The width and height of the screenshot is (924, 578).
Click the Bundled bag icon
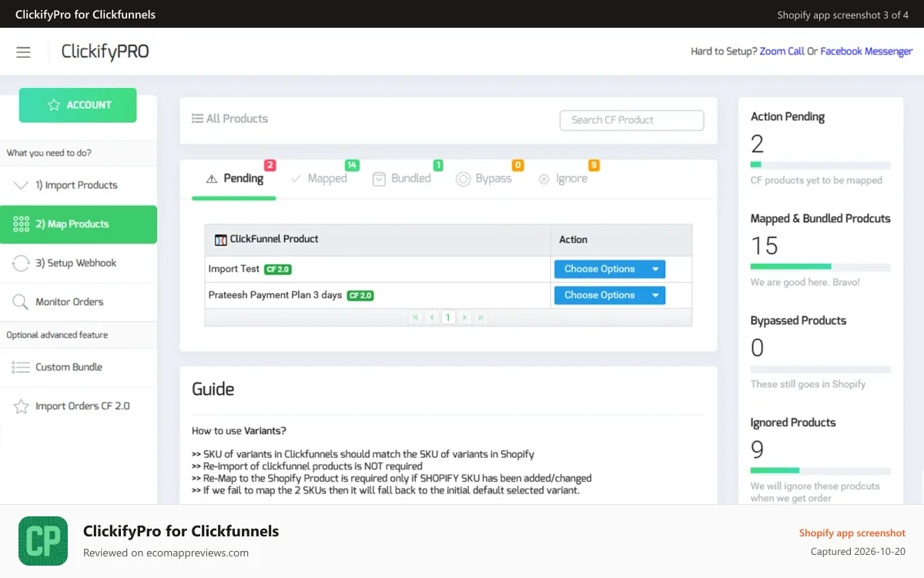click(x=379, y=179)
